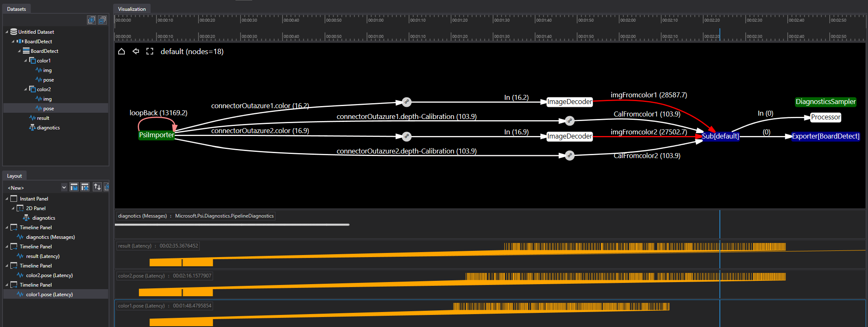
Task: Click the diagnostics stream icon in Datasets tree
Action: pyautogui.click(x=32, y=127)
